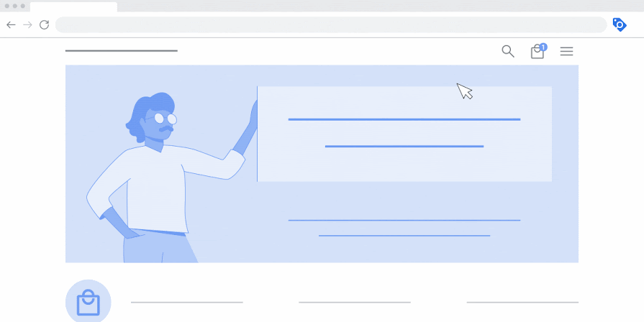The width and height of the screenshot is (644, 322).
Task: Click the browser forward arrow
Action: (27, 25)
